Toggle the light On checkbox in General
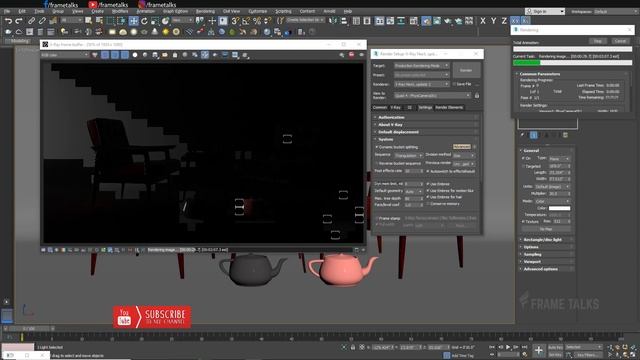The height and width of the screenshot is (360, 640). coord(523,158)
